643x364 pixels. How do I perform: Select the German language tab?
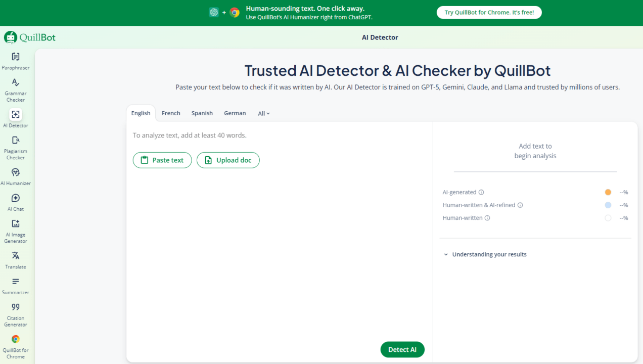[235, 113]
